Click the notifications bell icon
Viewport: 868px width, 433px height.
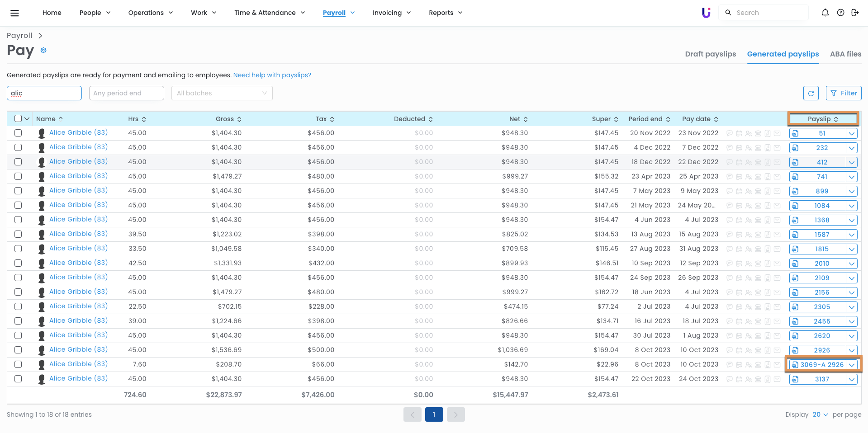(x=825, y=13)
